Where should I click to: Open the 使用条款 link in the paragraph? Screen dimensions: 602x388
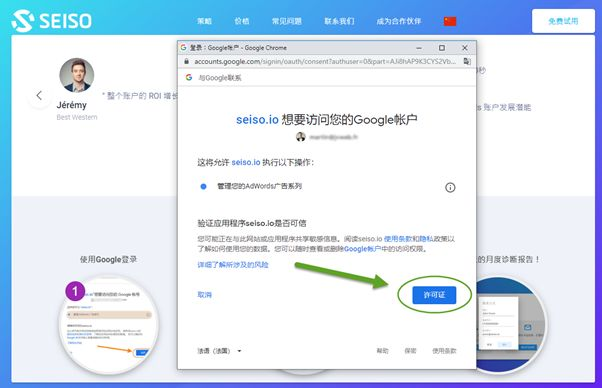(x=398, y=239)
